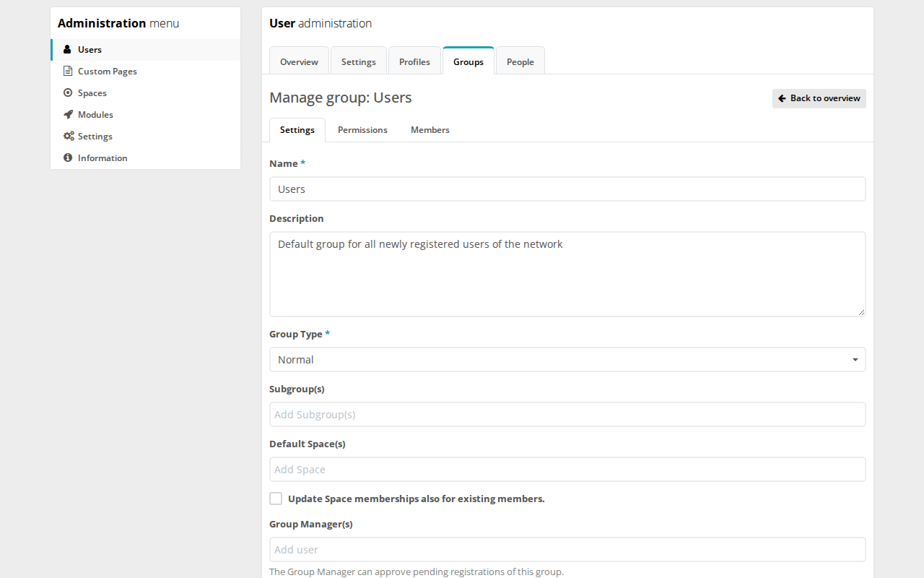This screenshot has width=924, height=578.
Task: Click the Group Type label
Action: pos(300,334)
